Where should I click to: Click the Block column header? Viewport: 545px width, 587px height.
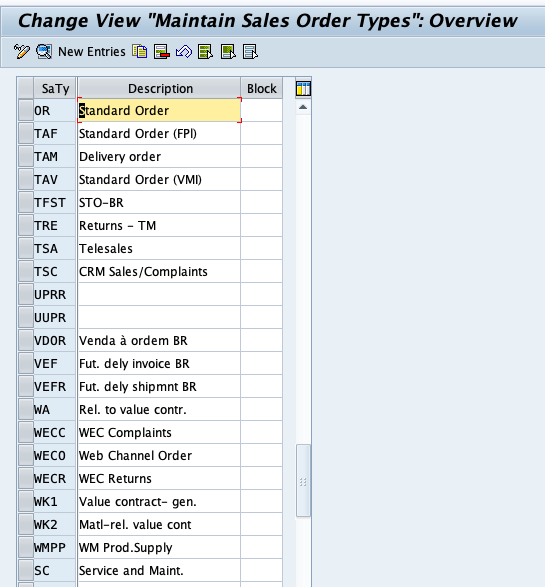click(x=262, y=89)
